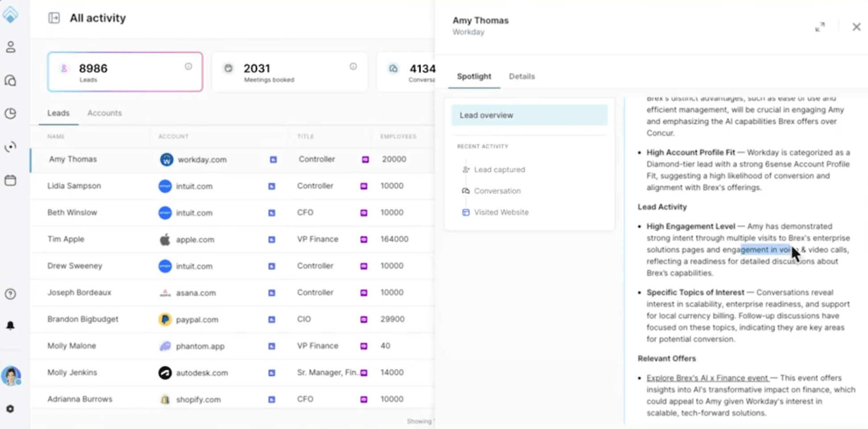This screenshot has height=429, width=868.
Task: Click the blue badge icon in shopify.com row
Action: pos(272,400)
